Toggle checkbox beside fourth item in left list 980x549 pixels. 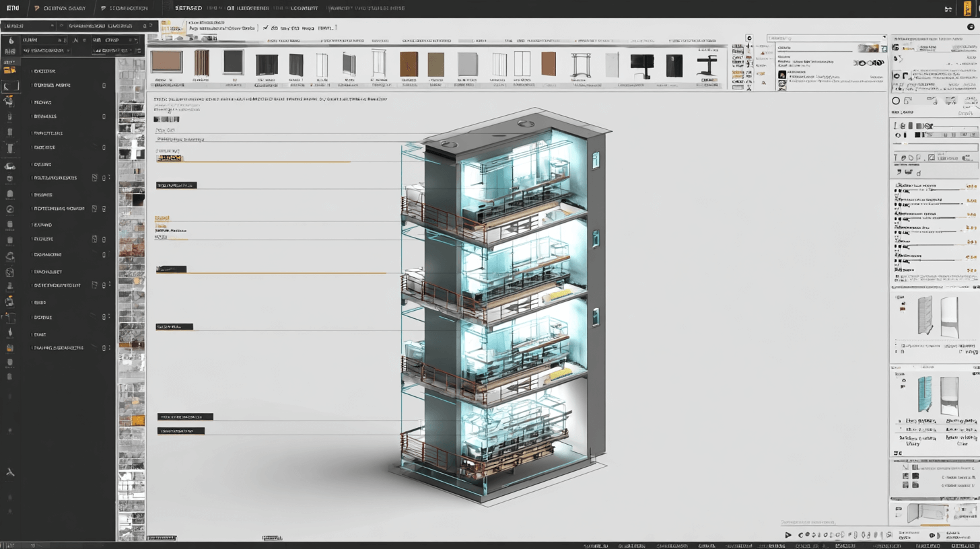click(x=104, y=116)
